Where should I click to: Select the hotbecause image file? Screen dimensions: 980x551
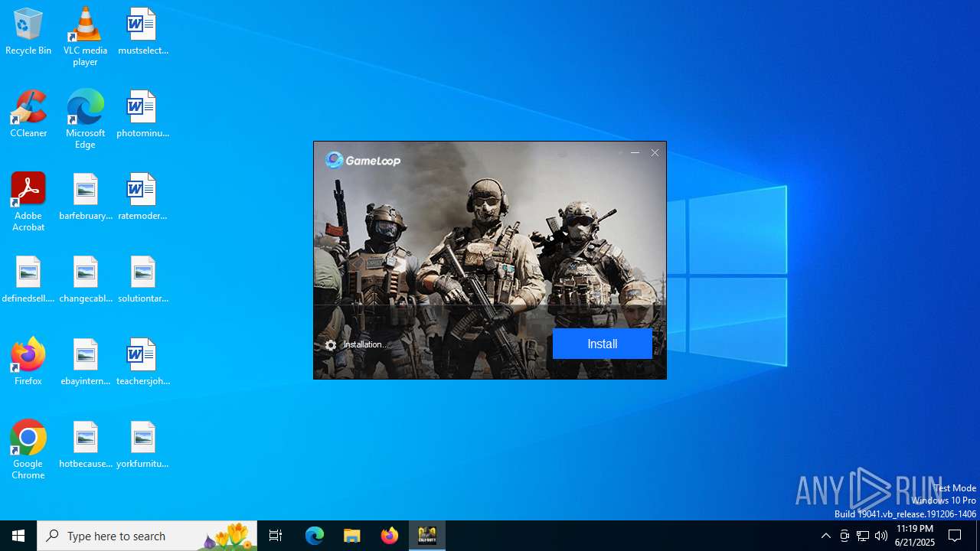point(85,445)
